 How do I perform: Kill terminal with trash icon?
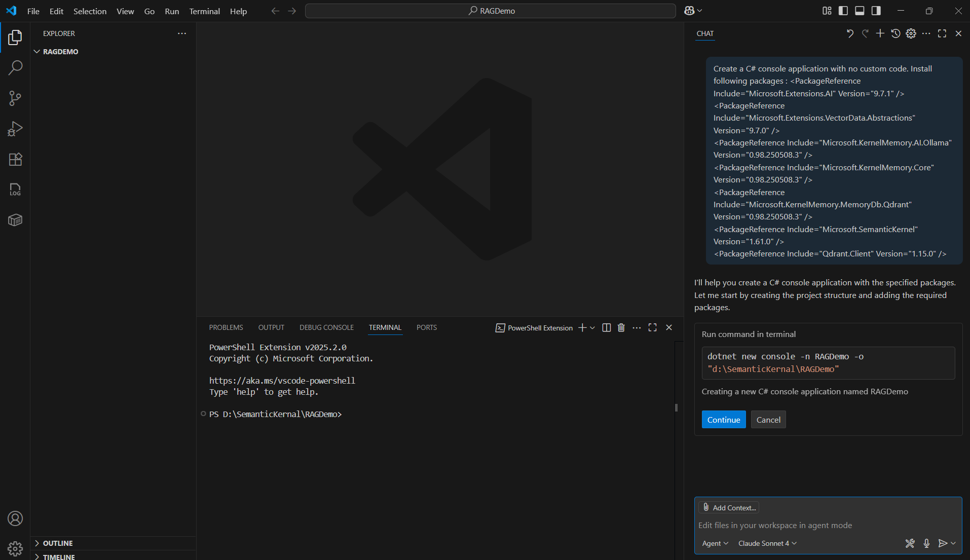pyautogui.click(x=621, y=328)
